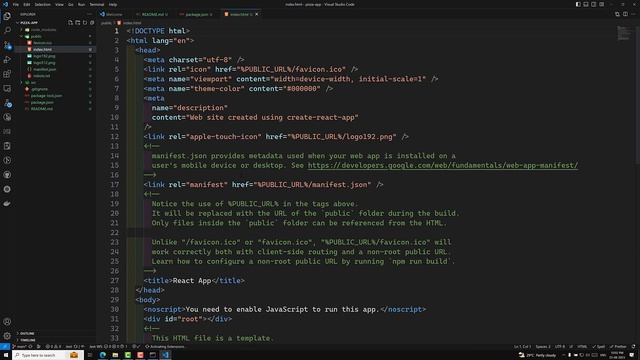Expand the src folder

(55, 82)
